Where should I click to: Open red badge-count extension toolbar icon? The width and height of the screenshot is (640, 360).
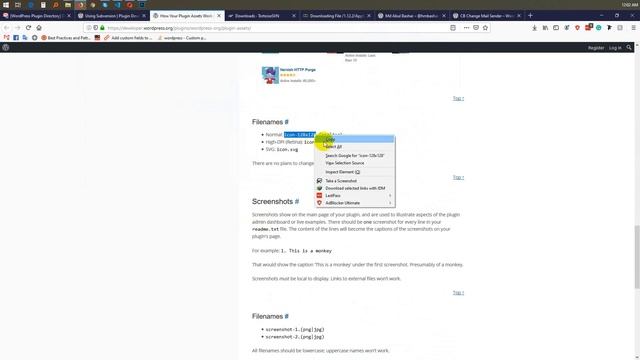pyautogui.click(x=589, y=27)
